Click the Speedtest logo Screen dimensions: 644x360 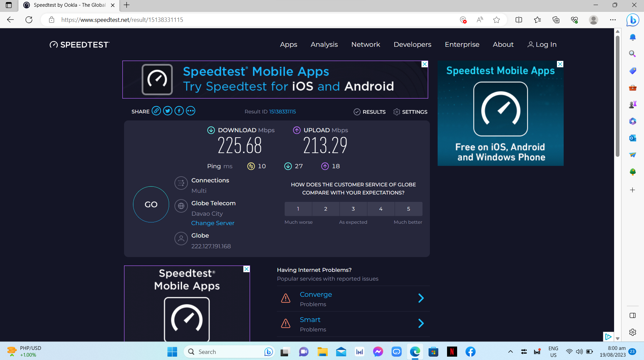[79, 44]
